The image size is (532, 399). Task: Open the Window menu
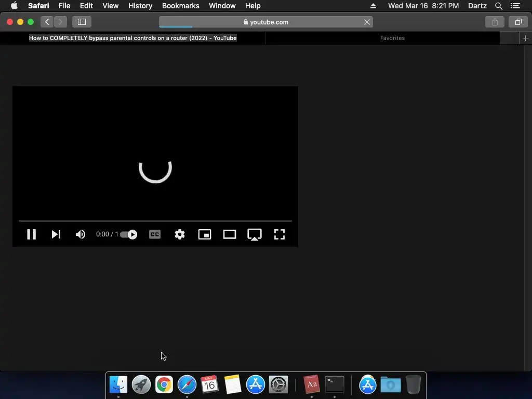click(222, 6)
